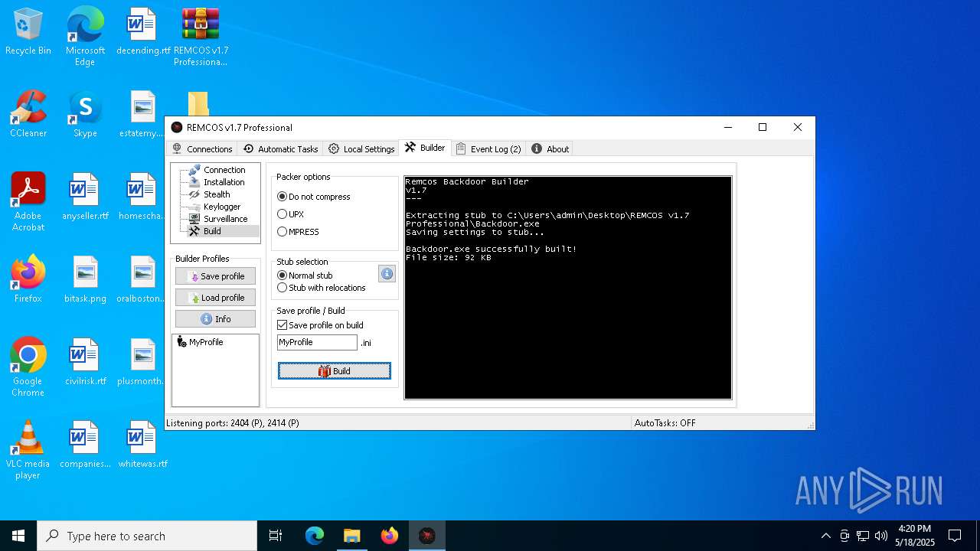980x551 pixels.
Task: Open the notification center
Action: coord(955,536)
